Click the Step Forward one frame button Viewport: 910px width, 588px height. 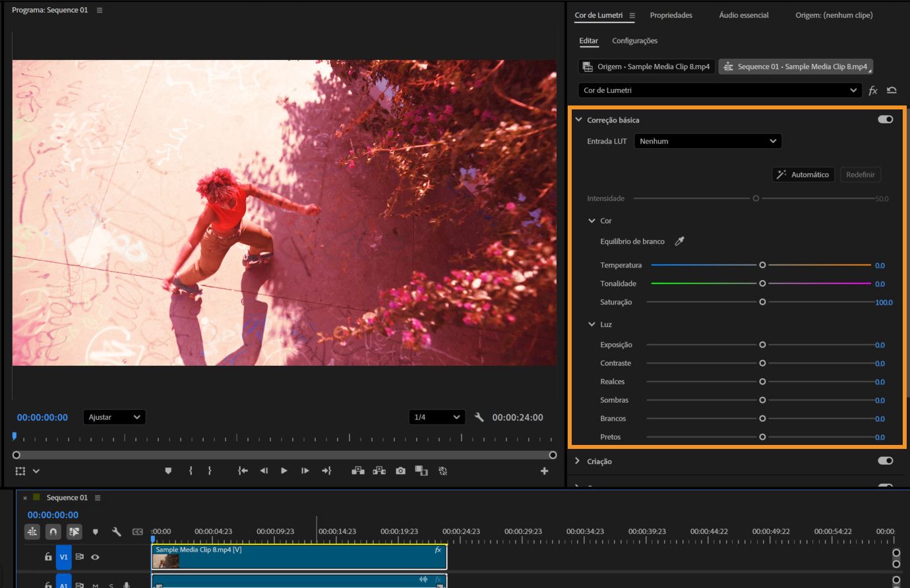click(x=305, y=471)
